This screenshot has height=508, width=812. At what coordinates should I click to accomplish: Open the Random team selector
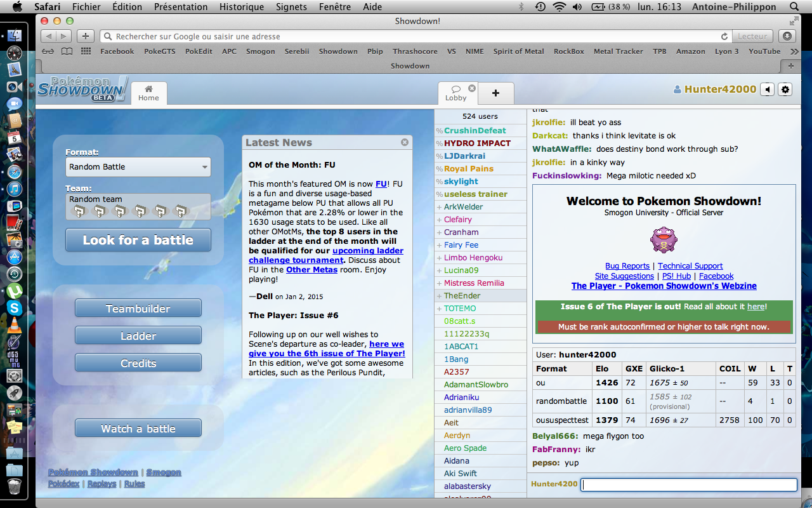point(138,206)
